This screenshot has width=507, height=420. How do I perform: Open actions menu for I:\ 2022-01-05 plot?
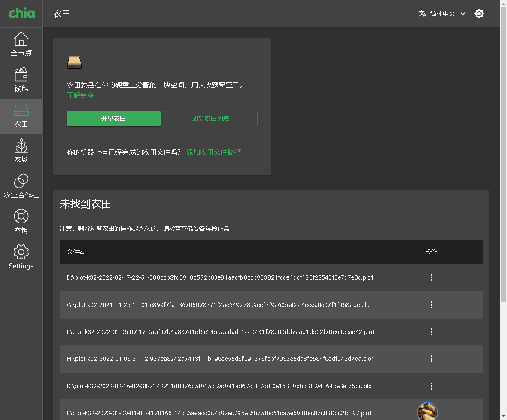click(431, 332)
